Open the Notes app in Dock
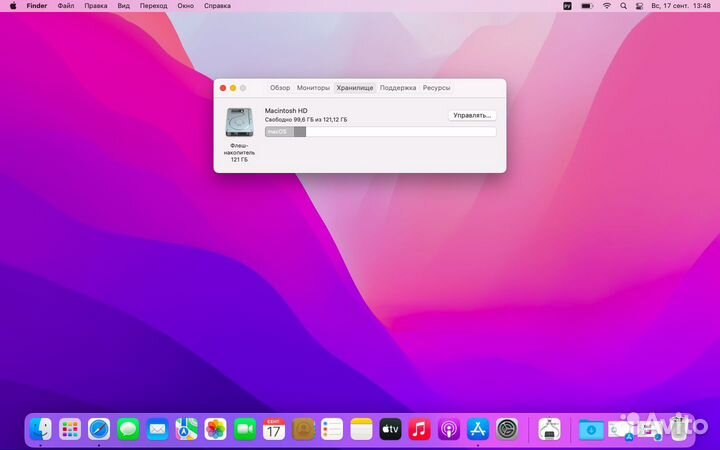 tap(362, 429)
